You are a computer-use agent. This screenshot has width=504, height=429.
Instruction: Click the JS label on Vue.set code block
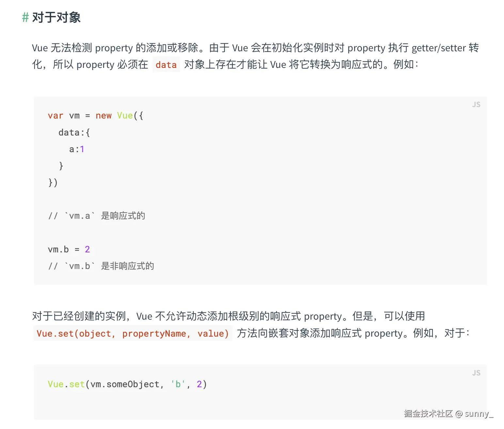[476, 373]
